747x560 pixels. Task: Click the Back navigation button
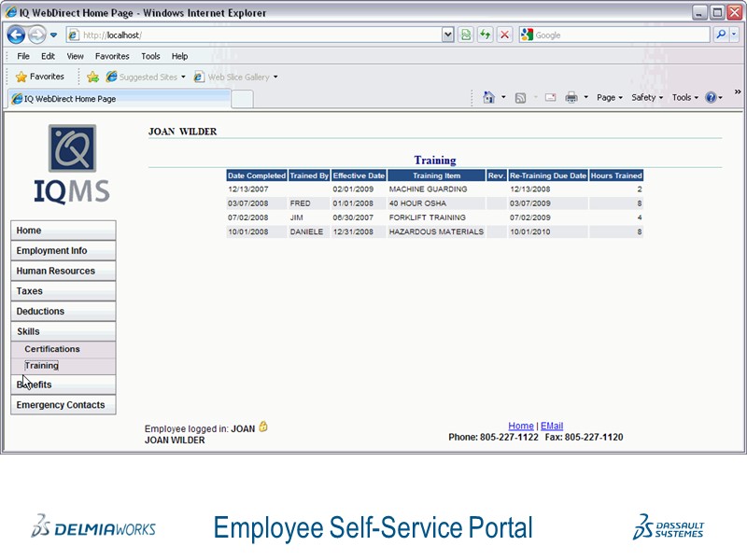[x=16, y=35]
